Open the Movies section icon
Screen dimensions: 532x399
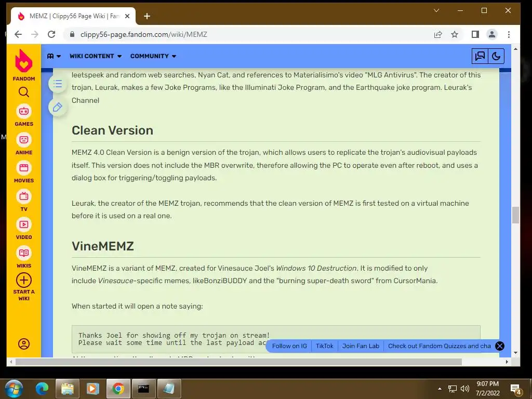coord(24,168)
